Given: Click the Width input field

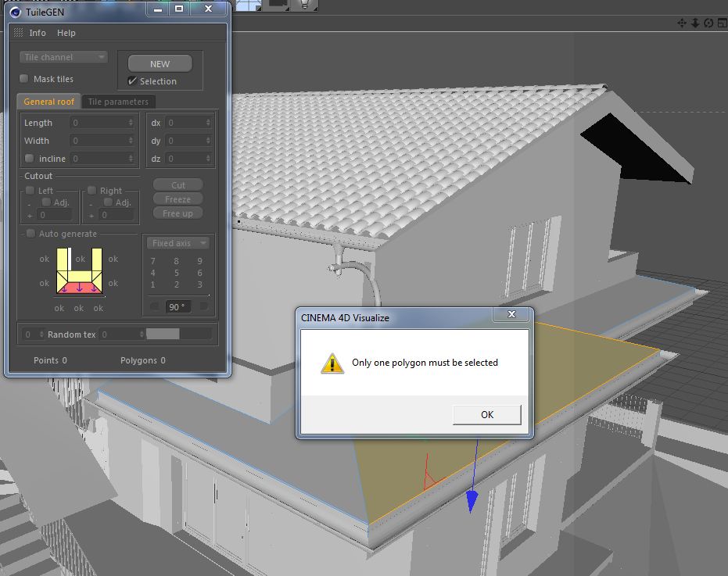Looking at the screenshot, I should click(102, 140).
